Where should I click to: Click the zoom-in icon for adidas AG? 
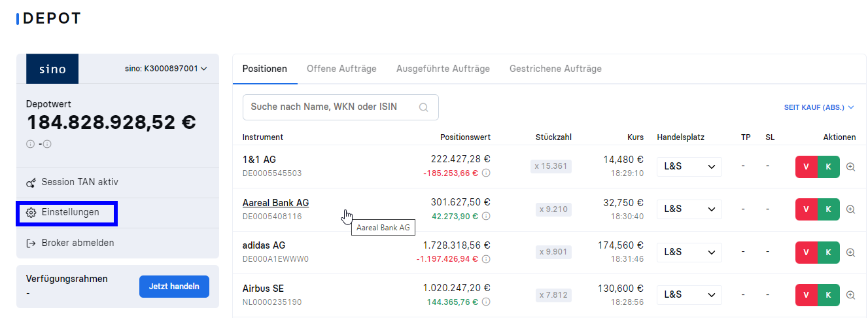850,252
